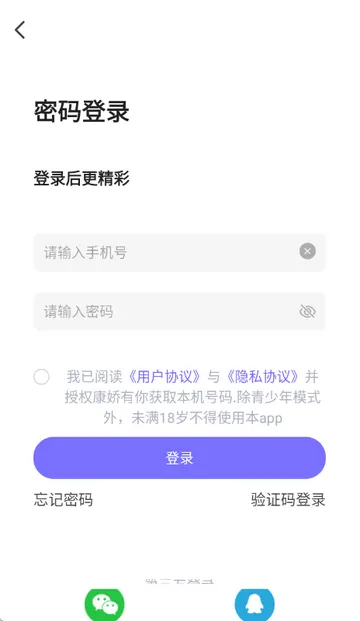Open the 《用户协议》 user agreement link
Image resolution: width=360 pixels, height=621 pixels.
(x=164, y=377)
